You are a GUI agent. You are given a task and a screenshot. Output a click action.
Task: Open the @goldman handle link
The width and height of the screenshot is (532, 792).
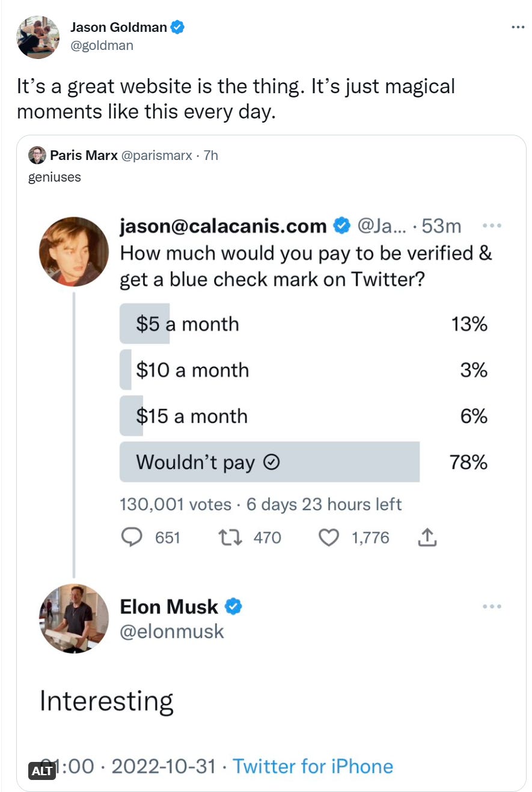102,45
